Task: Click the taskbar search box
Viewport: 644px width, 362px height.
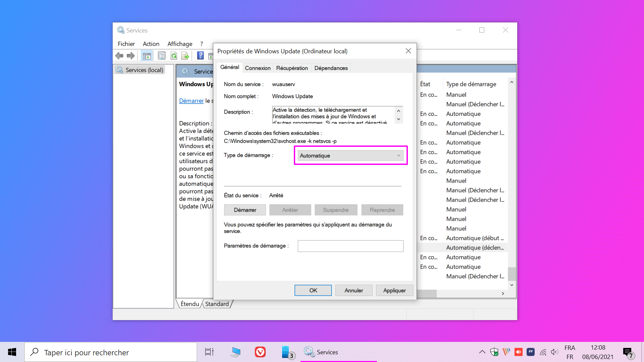Action: pos(111,352)
